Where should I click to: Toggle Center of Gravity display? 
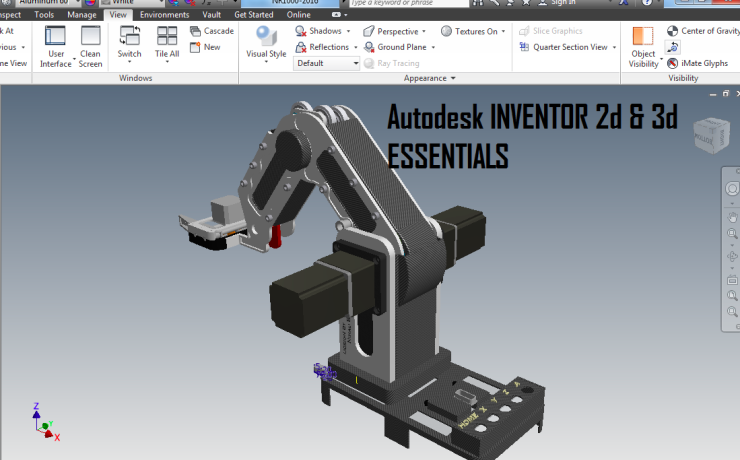703,31
